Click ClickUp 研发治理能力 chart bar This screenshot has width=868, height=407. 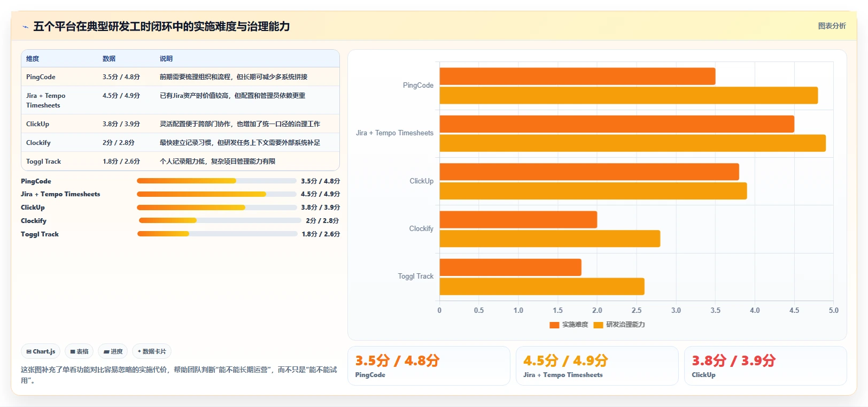tap(593, 191)
